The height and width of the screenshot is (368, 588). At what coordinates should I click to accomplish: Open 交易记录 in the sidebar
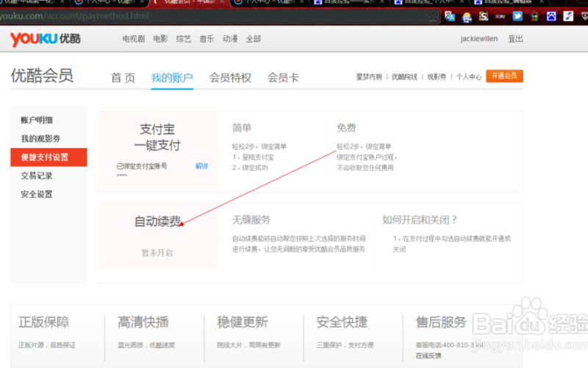point(37,176)
